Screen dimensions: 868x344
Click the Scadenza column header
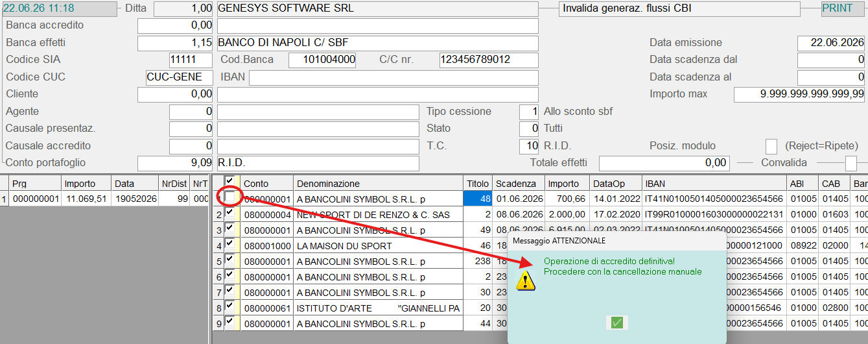[x=518, y=184]
